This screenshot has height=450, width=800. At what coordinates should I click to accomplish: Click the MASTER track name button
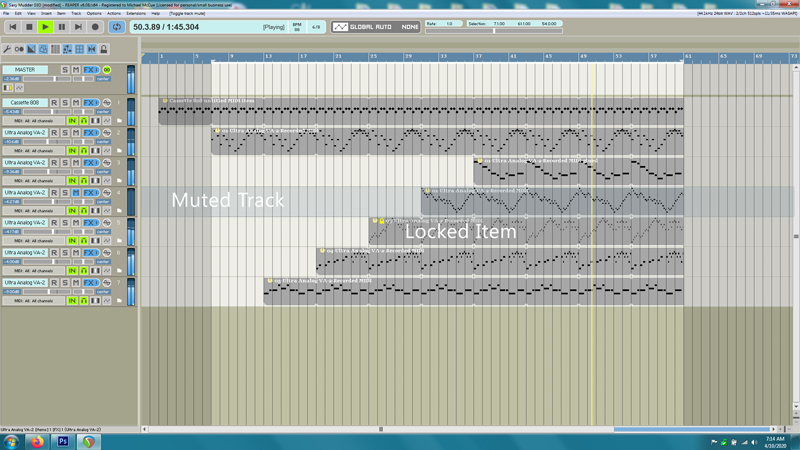(x=25, y=70)
